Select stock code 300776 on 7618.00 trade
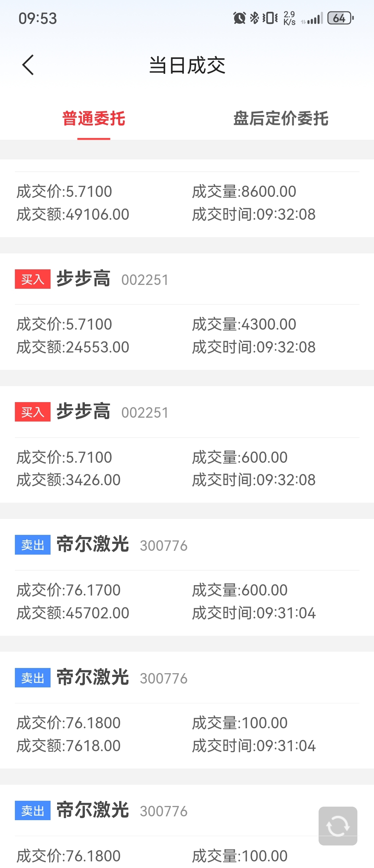Image resolution: width=374 pixels, height=868 pixels. tap(163, 679)
